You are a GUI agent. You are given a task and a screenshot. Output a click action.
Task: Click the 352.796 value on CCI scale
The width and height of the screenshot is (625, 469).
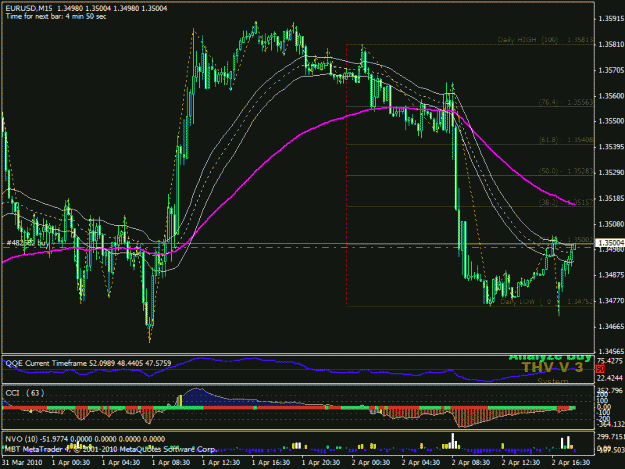610,390
